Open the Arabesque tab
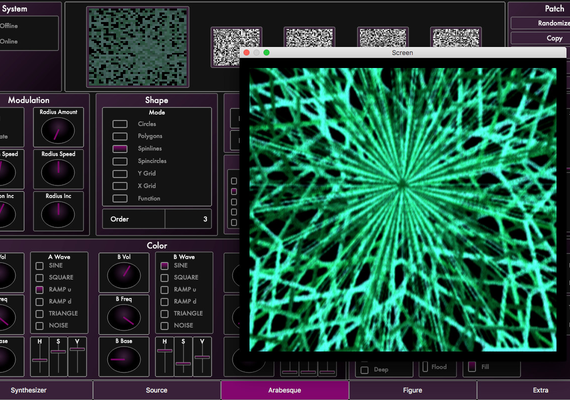Screen dimensions: 570x400 click(x=285, y=390)
